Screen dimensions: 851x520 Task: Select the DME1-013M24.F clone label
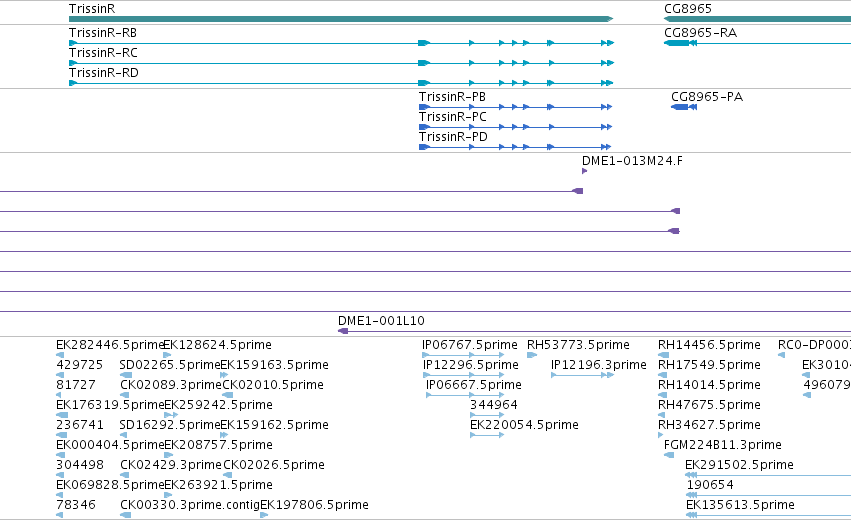(632, 161)
